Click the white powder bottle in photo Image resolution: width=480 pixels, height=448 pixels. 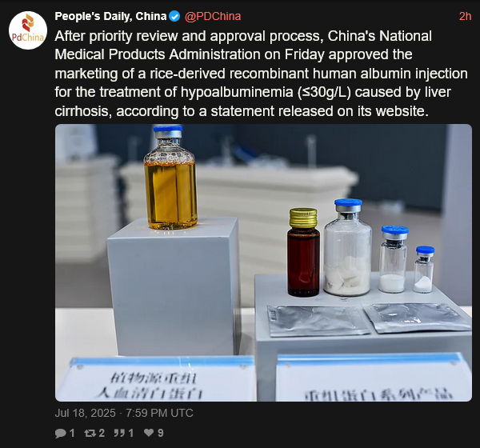click(x=348, y=248)
